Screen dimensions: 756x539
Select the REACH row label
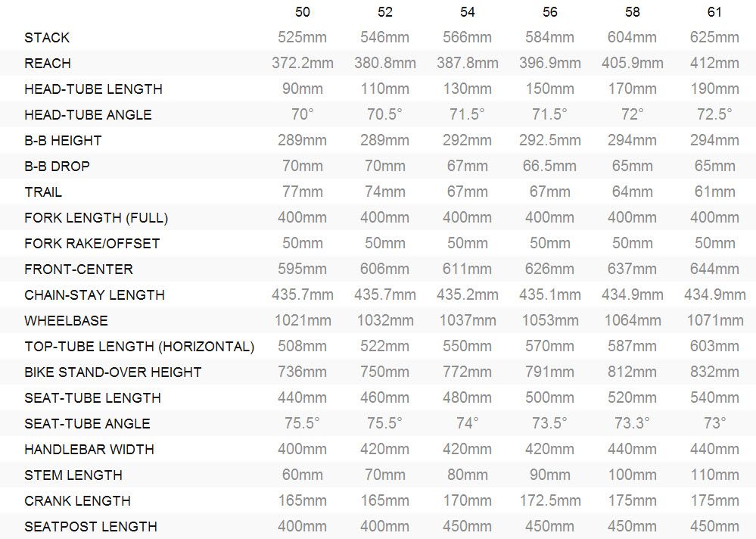48,63
